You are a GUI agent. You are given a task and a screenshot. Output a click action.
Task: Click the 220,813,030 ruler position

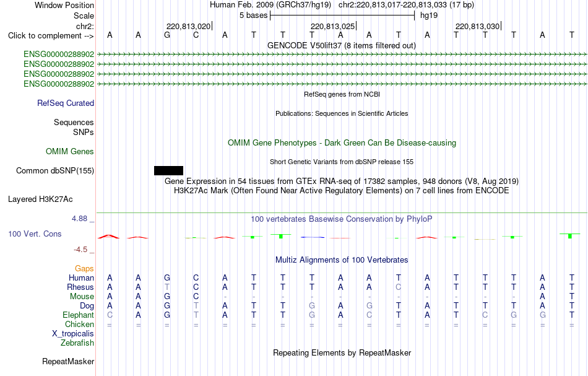[x=477, y=26]
